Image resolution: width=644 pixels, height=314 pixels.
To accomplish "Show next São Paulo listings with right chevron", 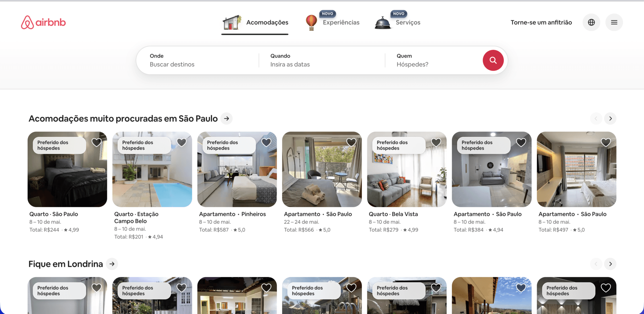I will [x=610, y=118].
